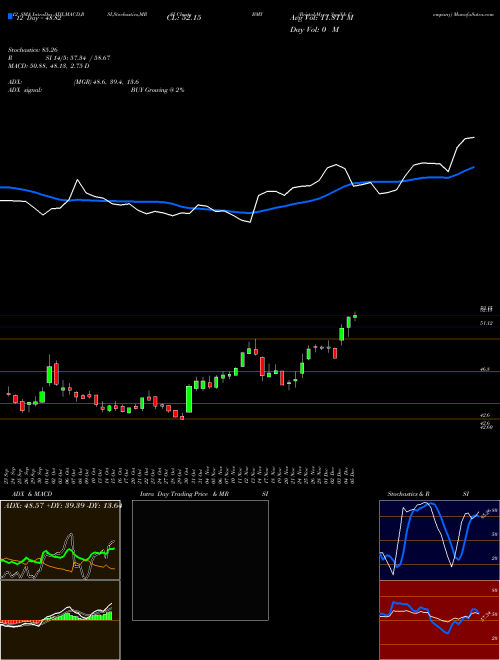Click the 'CL: 52.15' closing price text
The width and height of the screenshot is (500, 660).
point(184,18)
